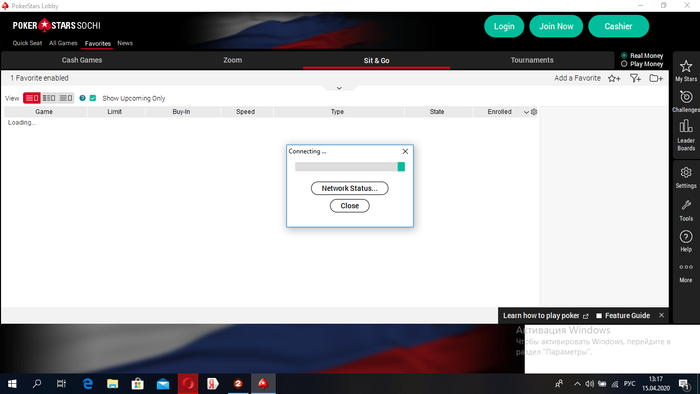Open File Explorer from taskbar
Image resolution: width=700 pixels, height=394 pixels.
coord(112,383)
